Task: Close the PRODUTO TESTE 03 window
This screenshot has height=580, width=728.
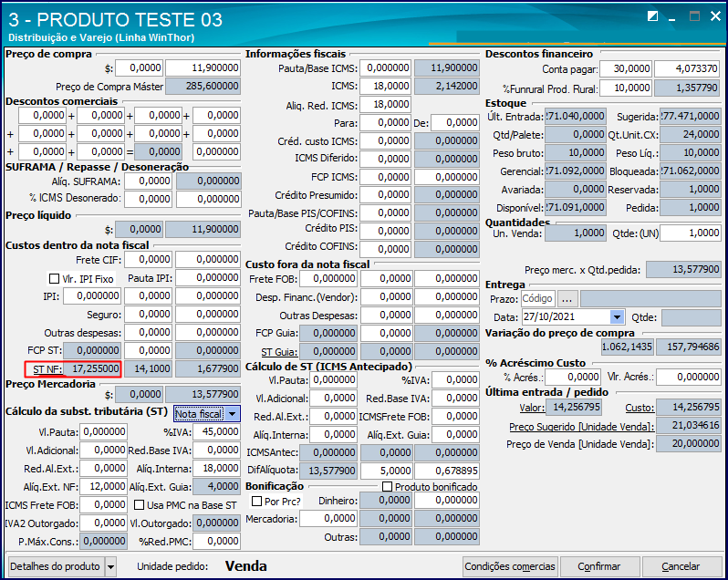Action: [x=715, y=16]
